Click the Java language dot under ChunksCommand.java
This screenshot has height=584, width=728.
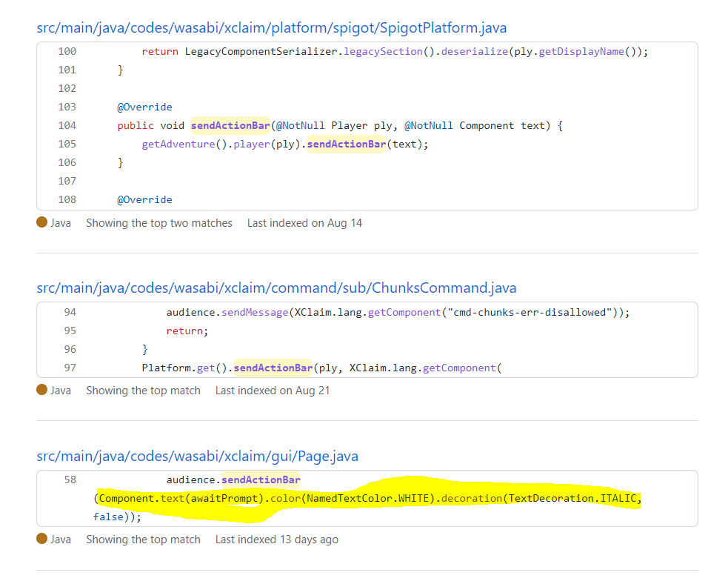tap(41, 390)
